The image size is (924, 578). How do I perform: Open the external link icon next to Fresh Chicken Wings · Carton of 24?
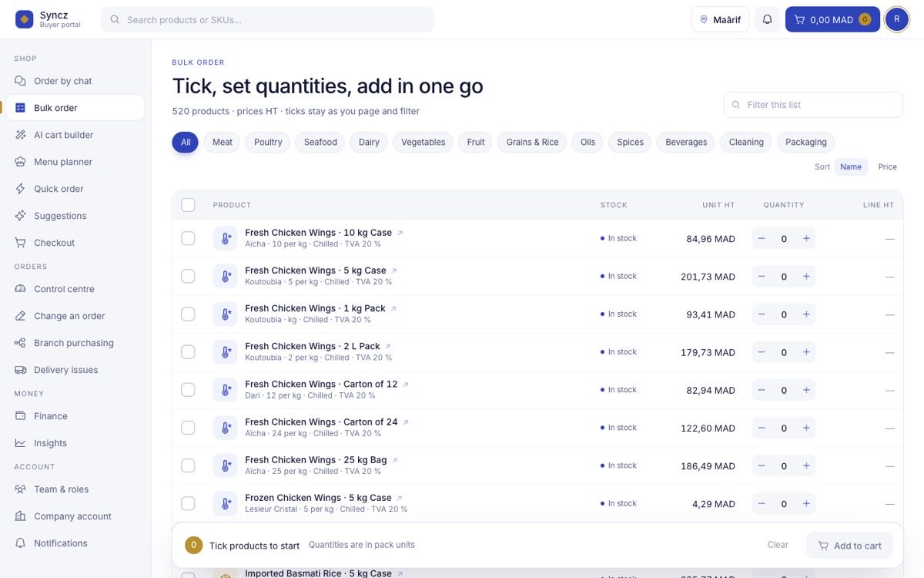406,422
